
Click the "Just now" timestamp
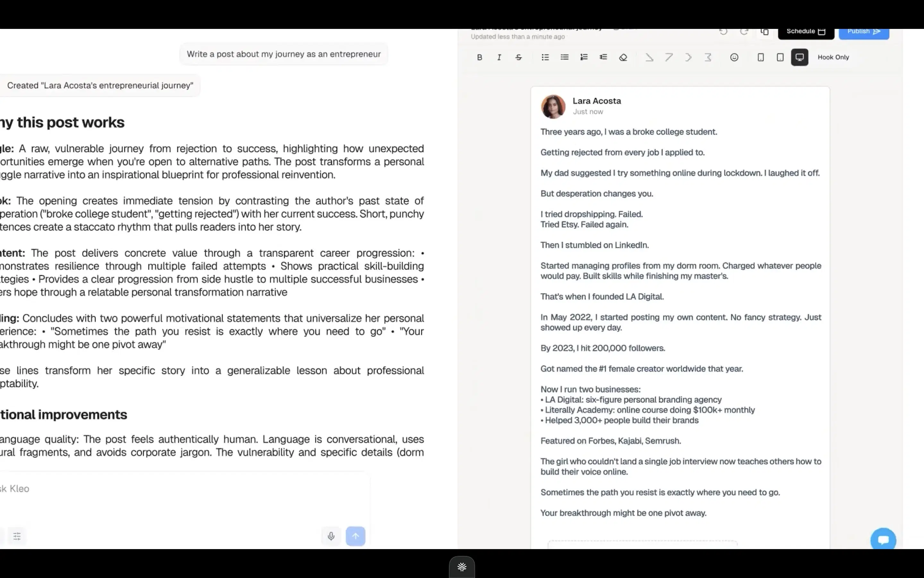click(x=588, y=112)
